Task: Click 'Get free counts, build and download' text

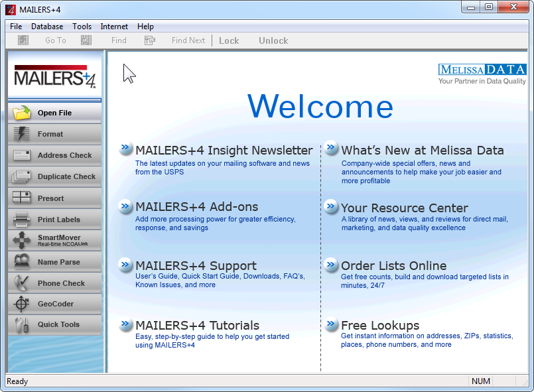Action: tap(425, 281)
